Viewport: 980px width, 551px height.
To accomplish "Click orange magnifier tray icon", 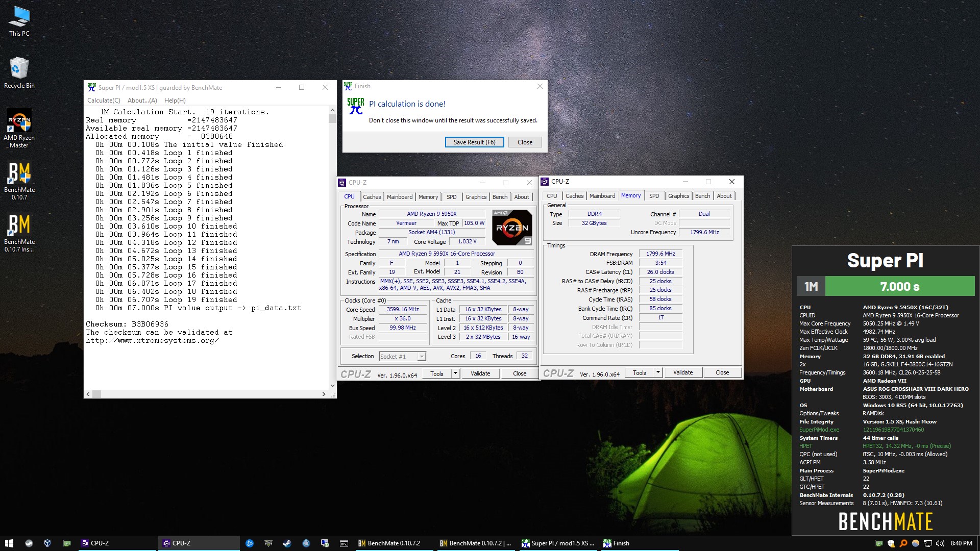I will click(x=903, y=543).
